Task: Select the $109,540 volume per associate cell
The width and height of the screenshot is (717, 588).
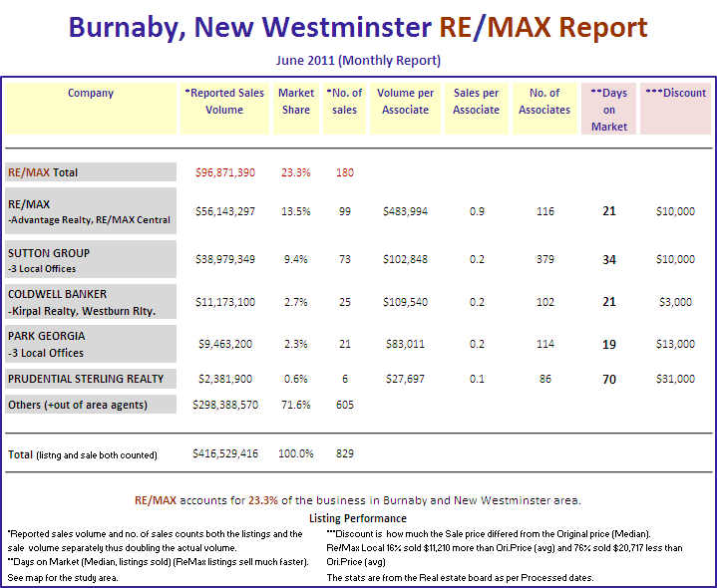Action: [405, 302]
